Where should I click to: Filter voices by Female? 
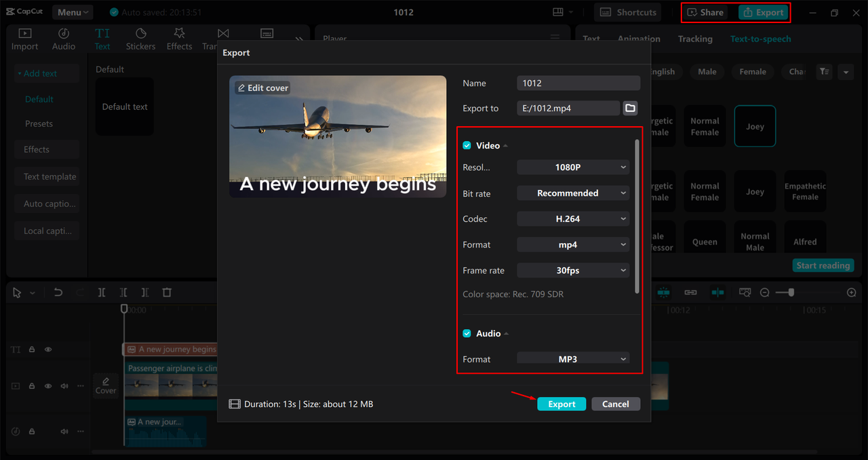(753, 72)
